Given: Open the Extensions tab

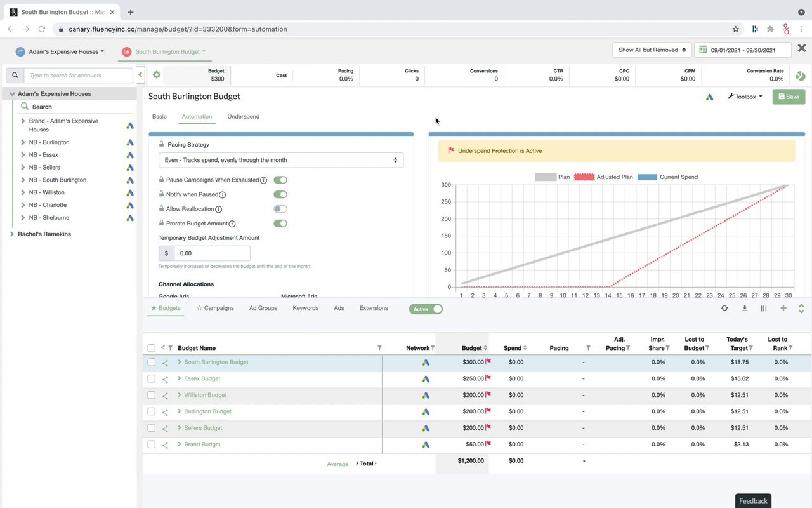Looking at the screenshot, I should click(x=374, y=308).
